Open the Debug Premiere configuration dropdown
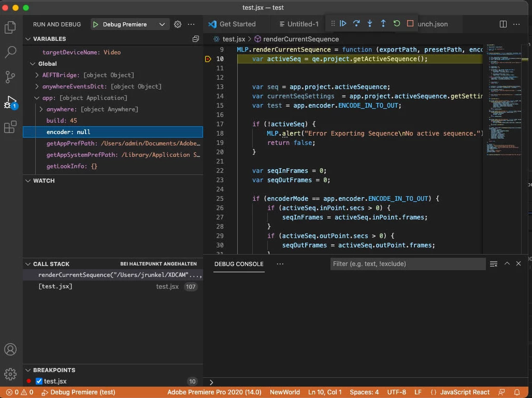Screen dimensions: 532x398 162,24
